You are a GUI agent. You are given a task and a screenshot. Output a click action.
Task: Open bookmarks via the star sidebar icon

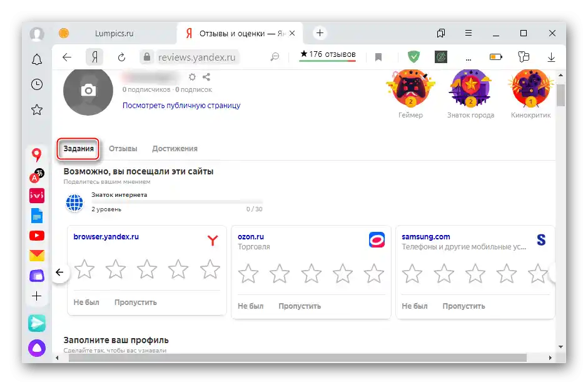37,109
